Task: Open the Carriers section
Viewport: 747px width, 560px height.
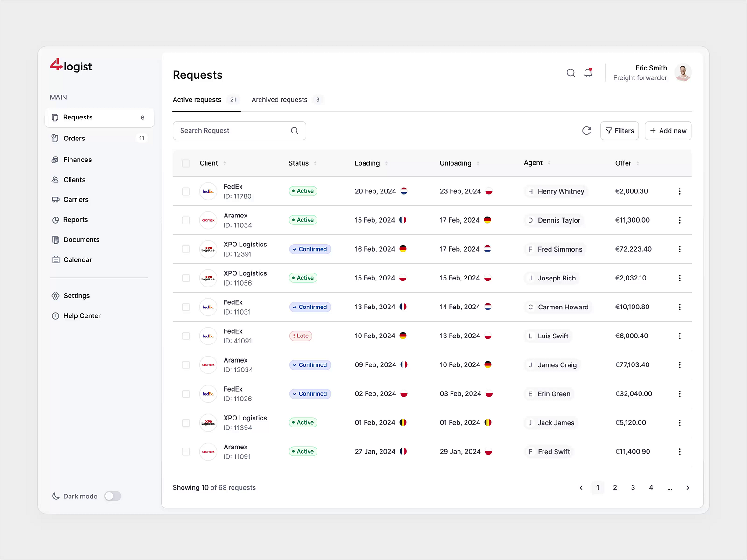Action: [76, 199]
